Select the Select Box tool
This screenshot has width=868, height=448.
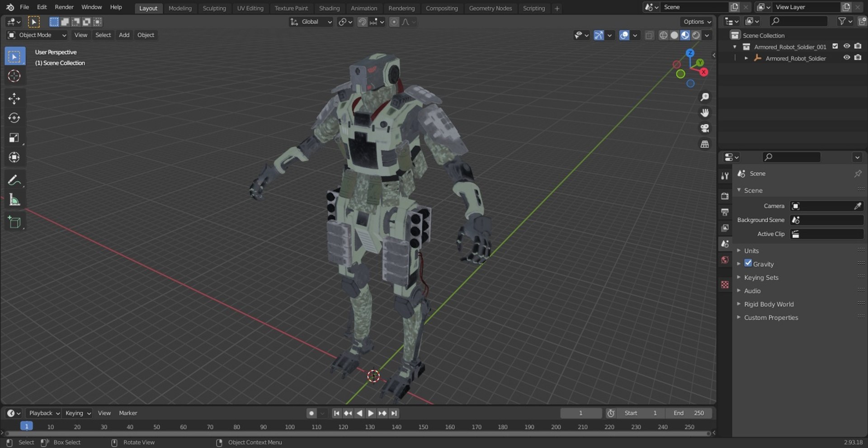coord(14,57)
